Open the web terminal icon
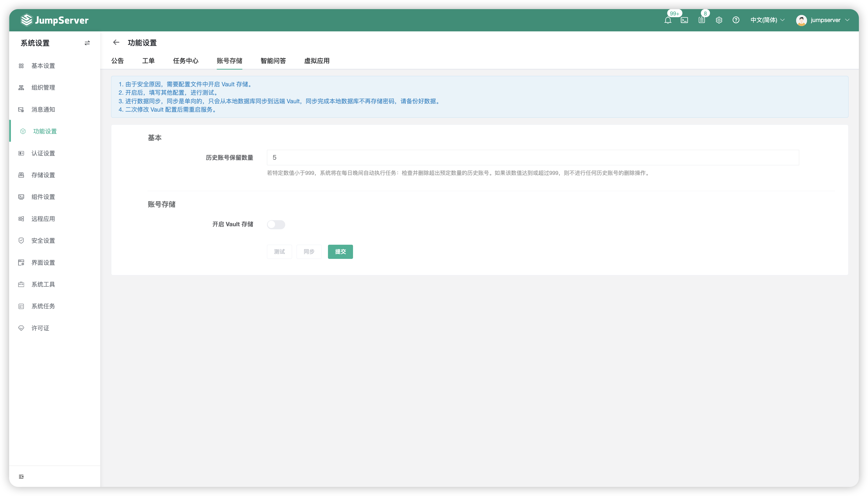This screenshot has width=868, height=496. click(684, 20)
